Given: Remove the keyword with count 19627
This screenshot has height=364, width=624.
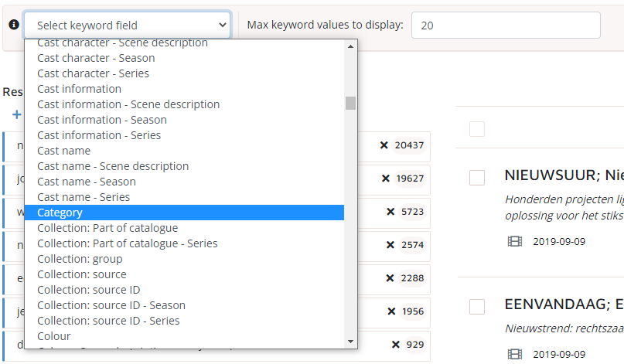Looking at the screenshot, I should 385,179.
